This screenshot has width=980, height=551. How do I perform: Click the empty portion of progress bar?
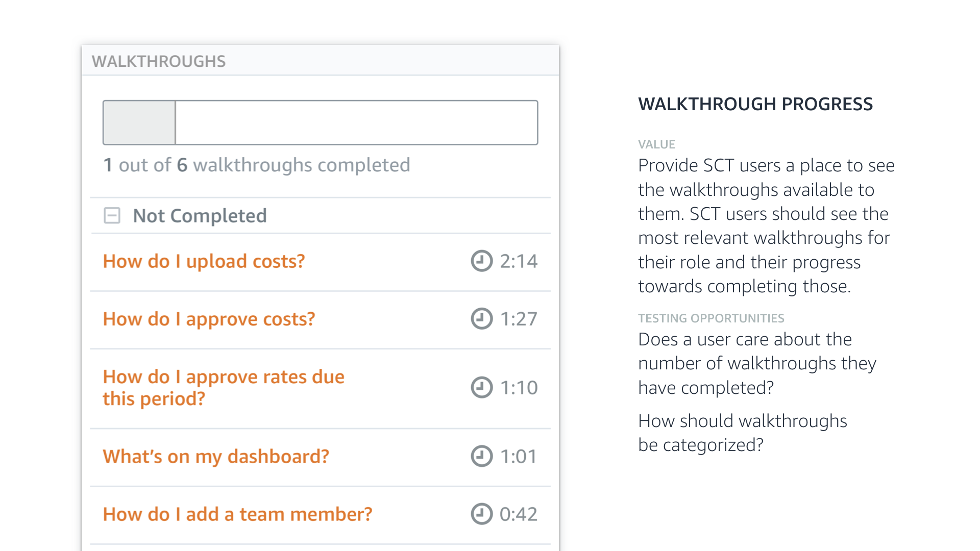[x=356, y=122]
